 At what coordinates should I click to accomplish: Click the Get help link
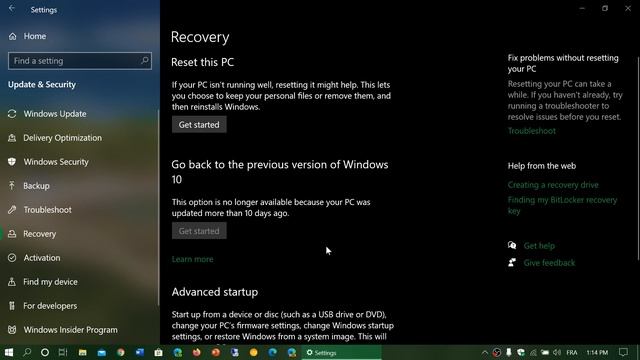pos(539,246)
